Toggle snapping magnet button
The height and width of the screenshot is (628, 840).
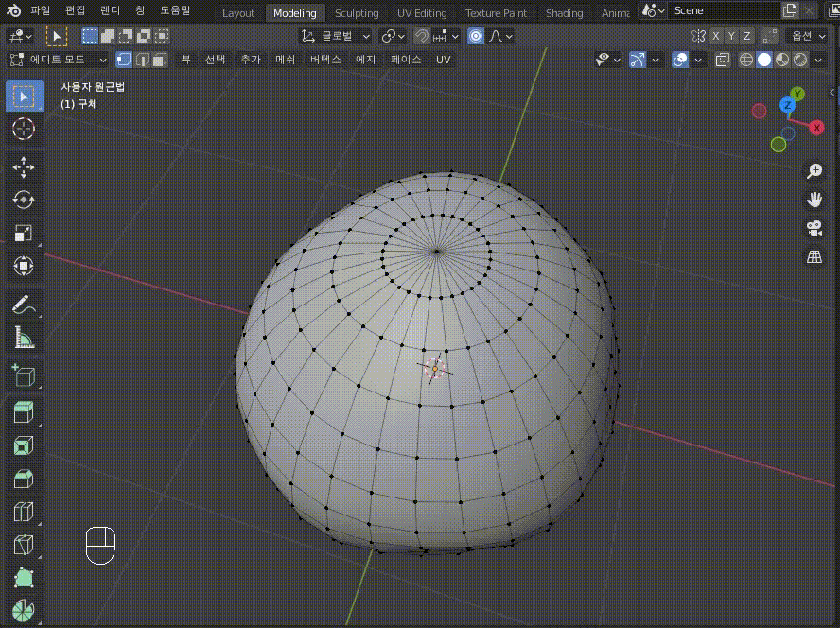coord(422,36)
